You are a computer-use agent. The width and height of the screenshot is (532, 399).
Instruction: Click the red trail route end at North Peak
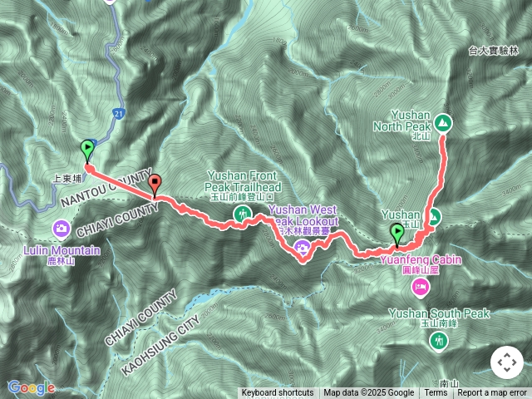(443, 137)
